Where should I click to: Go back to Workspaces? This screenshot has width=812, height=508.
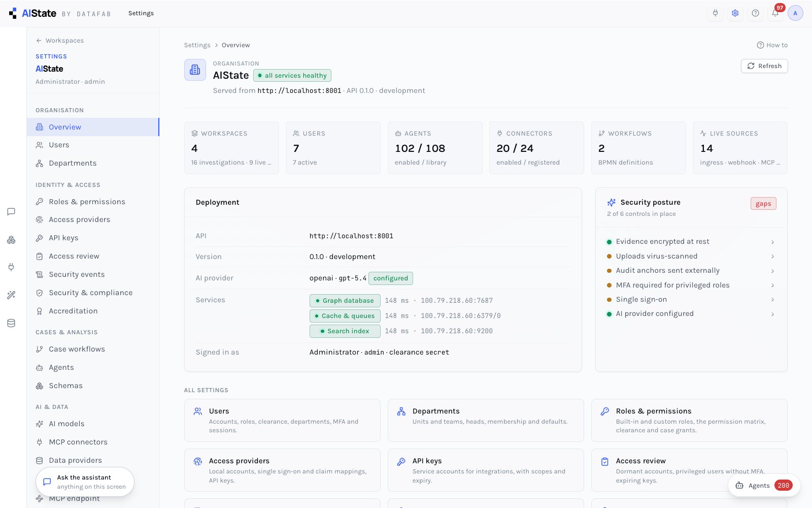coord(60,41)
